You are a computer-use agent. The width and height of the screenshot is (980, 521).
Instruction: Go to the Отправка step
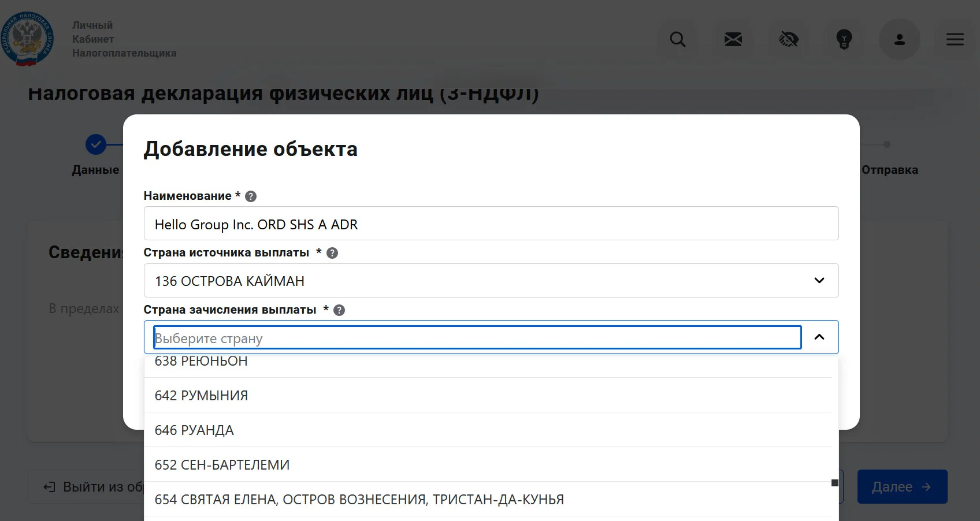point(889,170)
